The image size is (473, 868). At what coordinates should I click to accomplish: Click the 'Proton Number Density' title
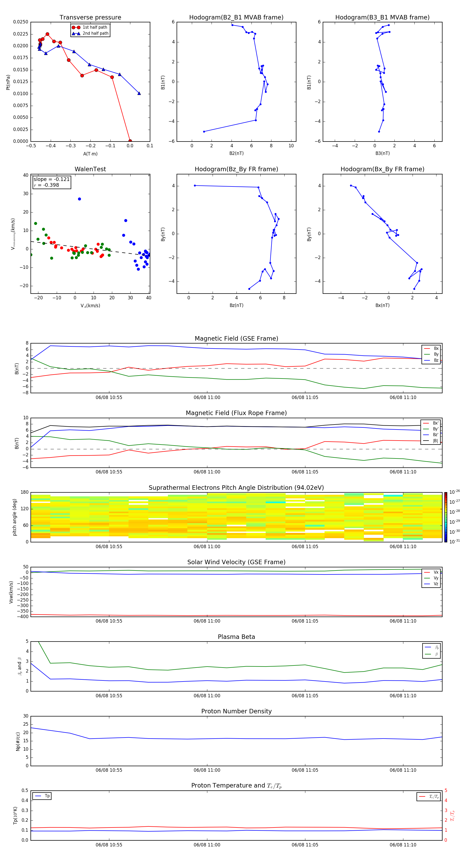point(236,711)
